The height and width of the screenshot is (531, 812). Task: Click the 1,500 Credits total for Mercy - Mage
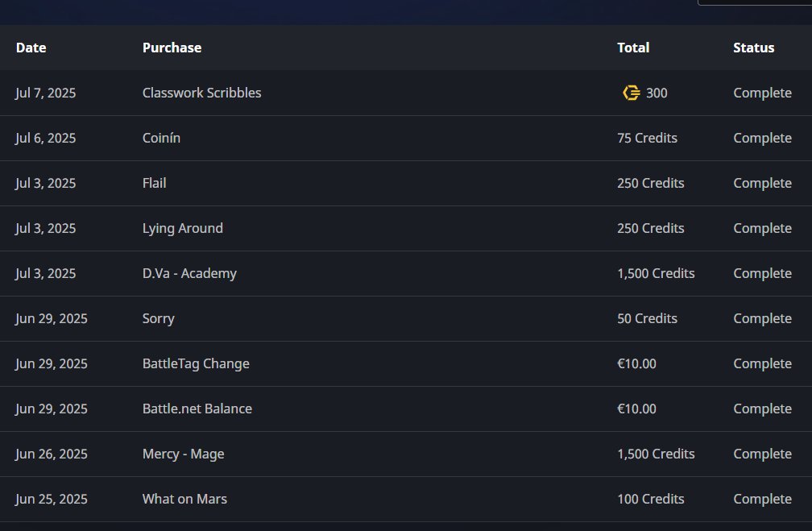click(656, 454)
